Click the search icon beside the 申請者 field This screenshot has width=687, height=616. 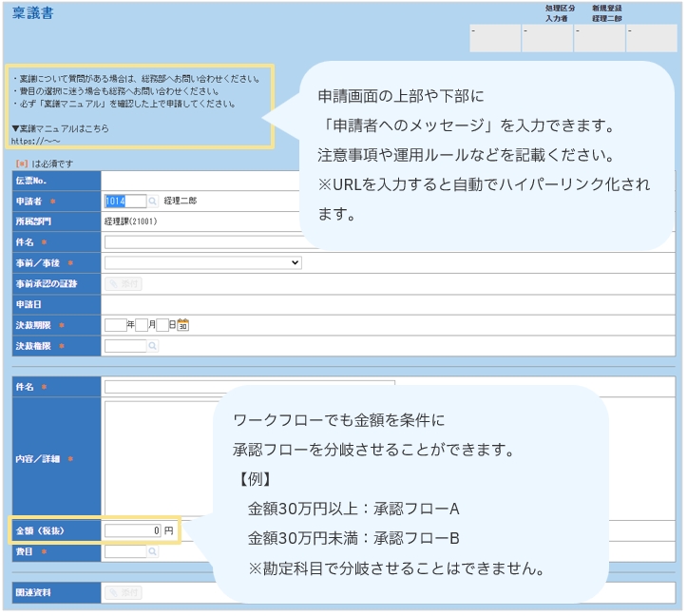(x=153, y=202)
